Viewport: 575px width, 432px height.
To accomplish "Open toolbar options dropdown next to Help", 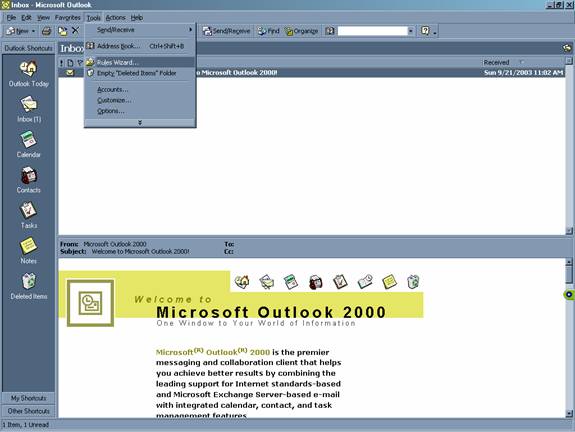I will [x=435, y=32].
